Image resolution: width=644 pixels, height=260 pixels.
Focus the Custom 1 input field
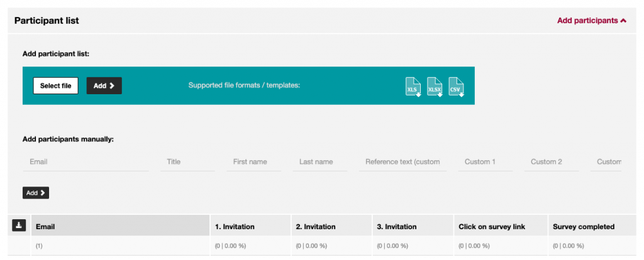486,162
